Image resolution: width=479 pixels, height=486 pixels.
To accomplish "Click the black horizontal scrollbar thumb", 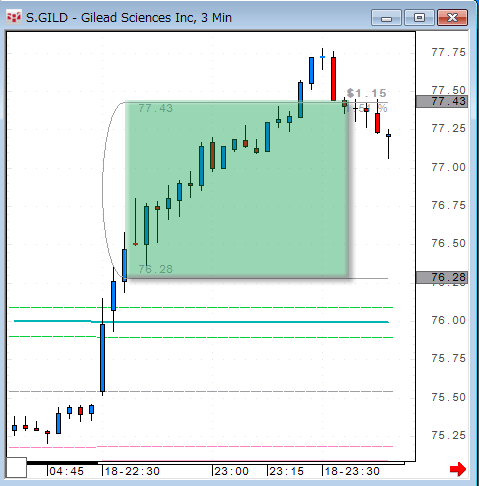I will pos(62,463).
